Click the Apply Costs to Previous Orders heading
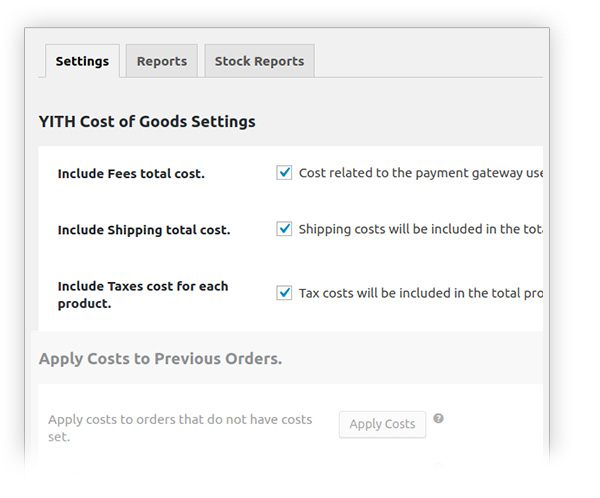 tap(160, 359)
